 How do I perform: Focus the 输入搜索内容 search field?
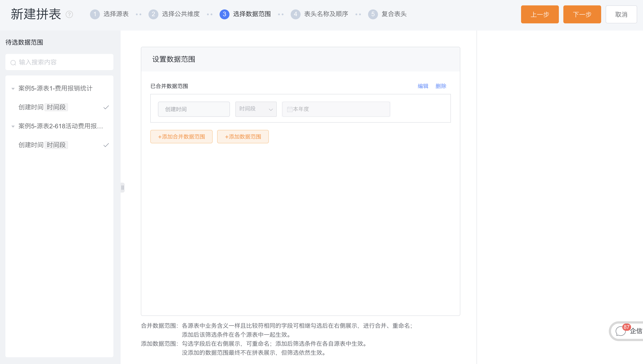pyautogui.click(x=59, y=62)
